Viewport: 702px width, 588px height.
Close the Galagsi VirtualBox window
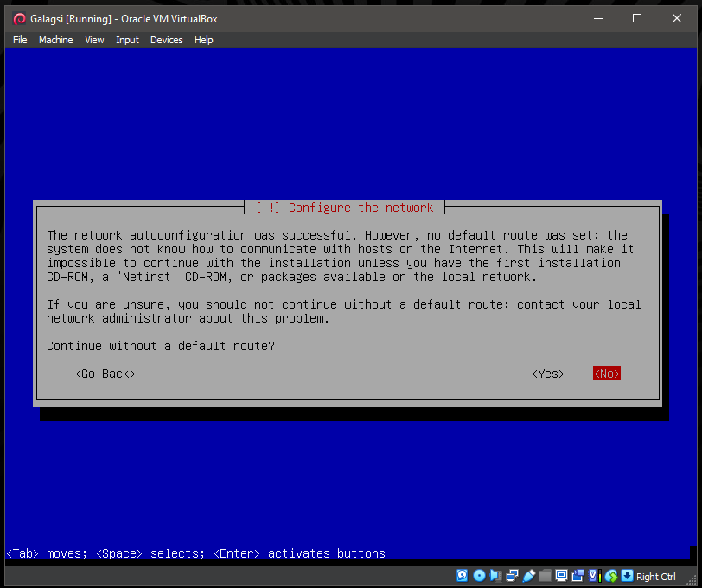pos(676,18)
